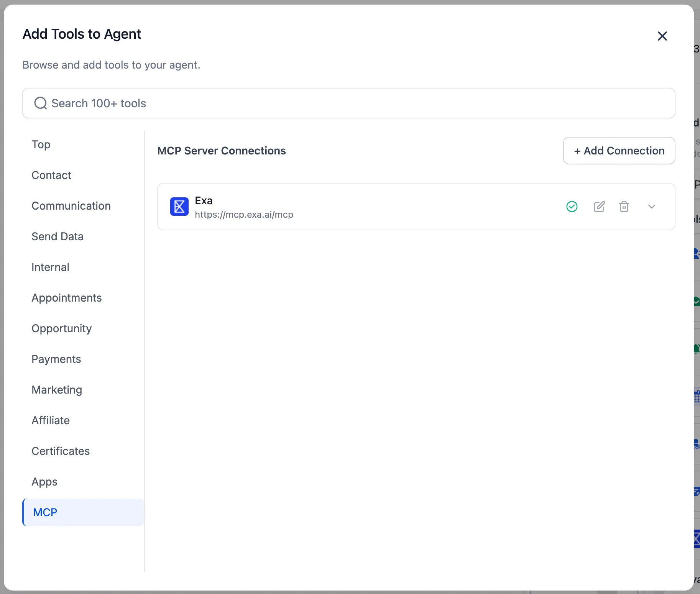
Task: Click Add Connection button
Action: click(x=619, y=151)
